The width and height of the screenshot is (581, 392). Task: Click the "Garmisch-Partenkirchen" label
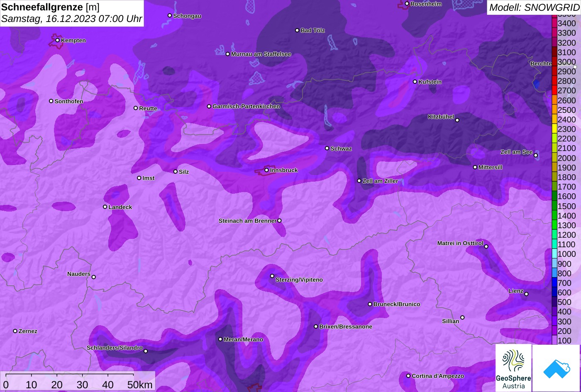click(x=246, y=106)
